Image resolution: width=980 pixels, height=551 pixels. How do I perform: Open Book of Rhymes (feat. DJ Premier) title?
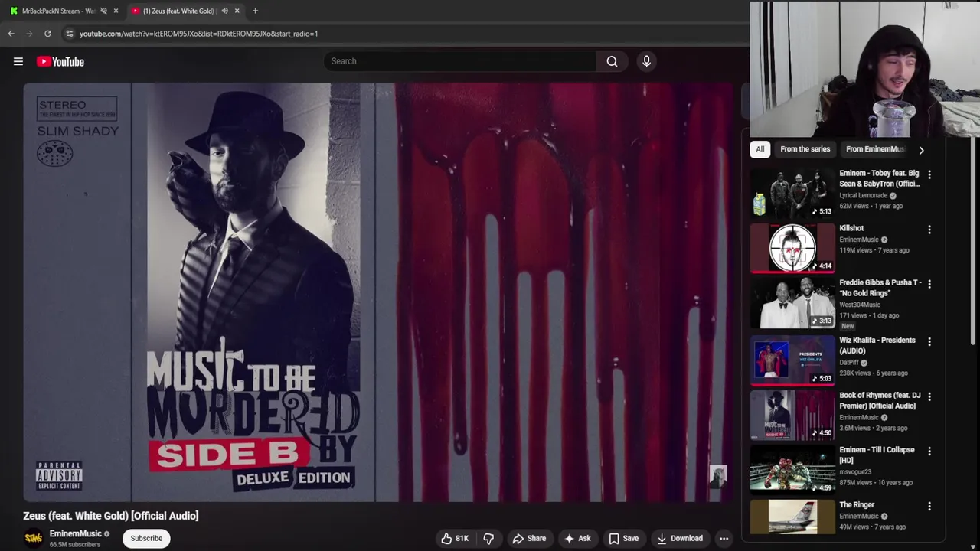click(880, 400)
